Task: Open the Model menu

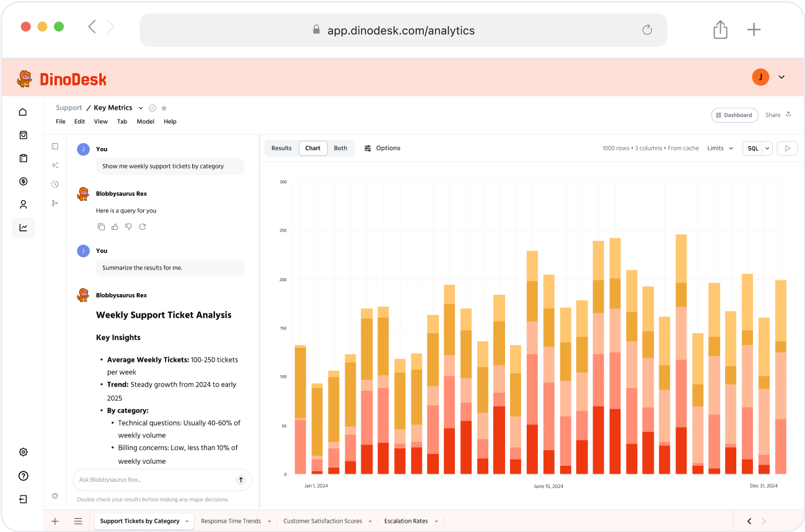Action: [146, 121]
